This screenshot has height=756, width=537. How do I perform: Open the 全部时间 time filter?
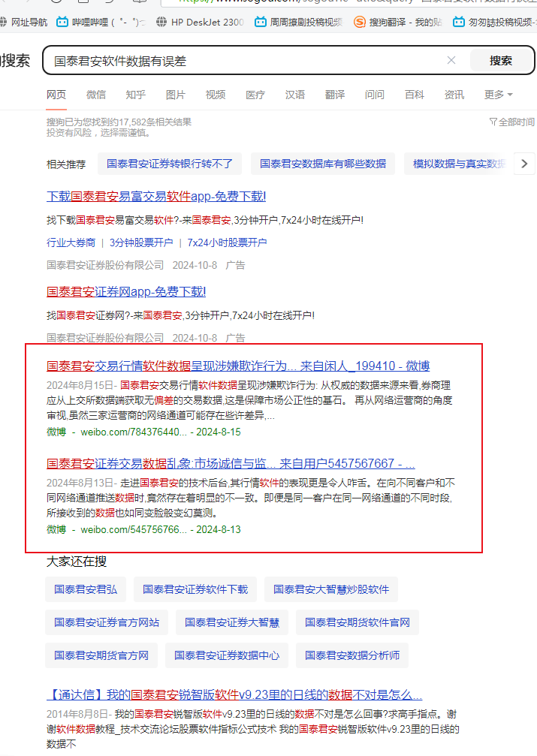[511, 122]
